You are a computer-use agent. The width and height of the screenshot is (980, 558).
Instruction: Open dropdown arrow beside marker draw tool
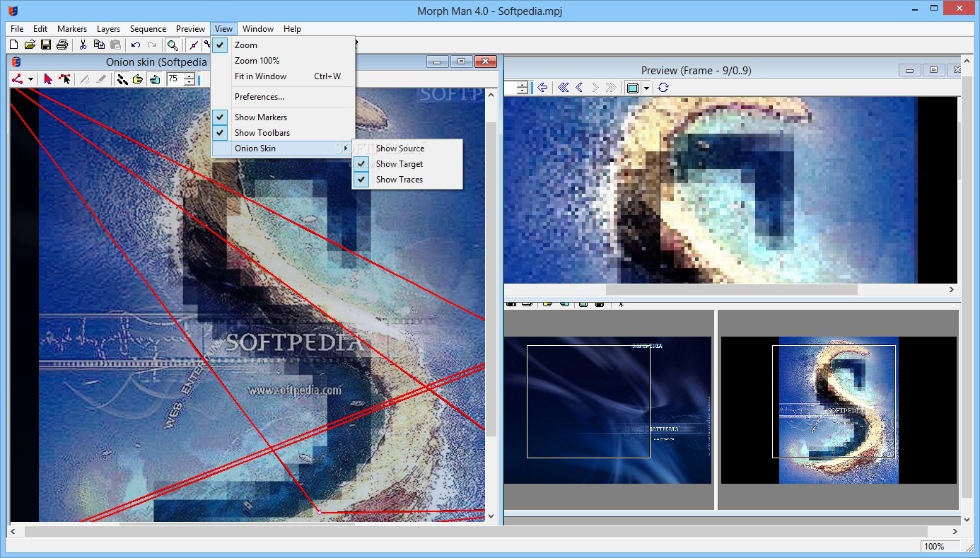click(x=30, y=79)
